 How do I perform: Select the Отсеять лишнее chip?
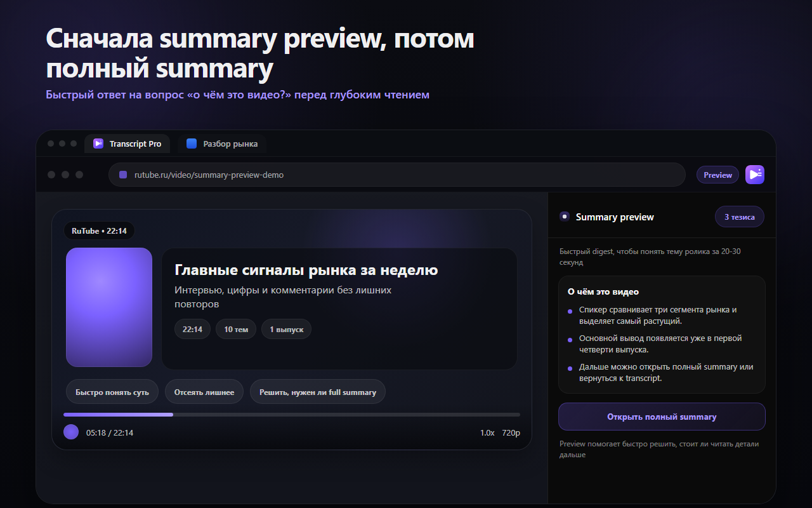pyautogui.click(x=204, y=392)
